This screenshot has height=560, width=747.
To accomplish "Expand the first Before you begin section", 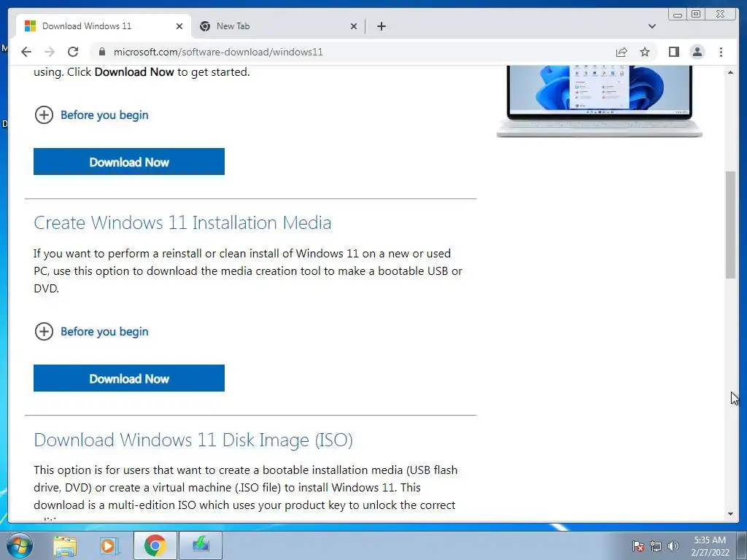I will (91, 114).
